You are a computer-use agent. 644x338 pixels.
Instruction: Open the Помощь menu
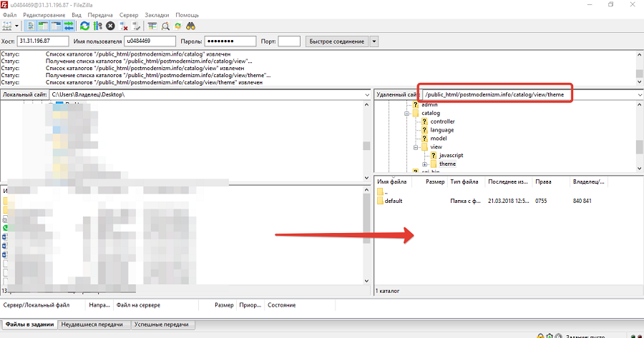(187, 15)
